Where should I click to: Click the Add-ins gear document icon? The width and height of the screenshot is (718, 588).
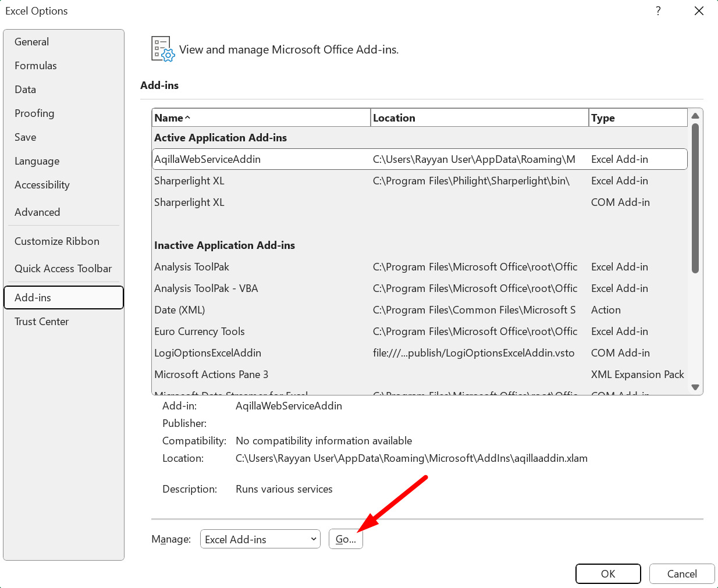pos(162,49)
